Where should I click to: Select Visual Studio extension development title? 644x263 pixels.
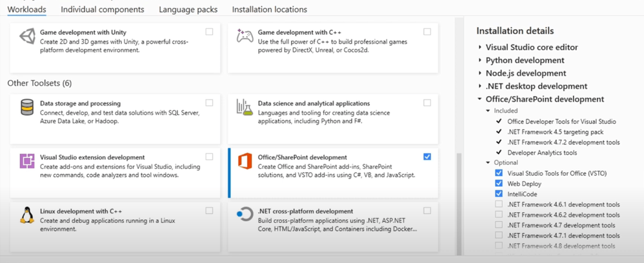pos(92,157)
